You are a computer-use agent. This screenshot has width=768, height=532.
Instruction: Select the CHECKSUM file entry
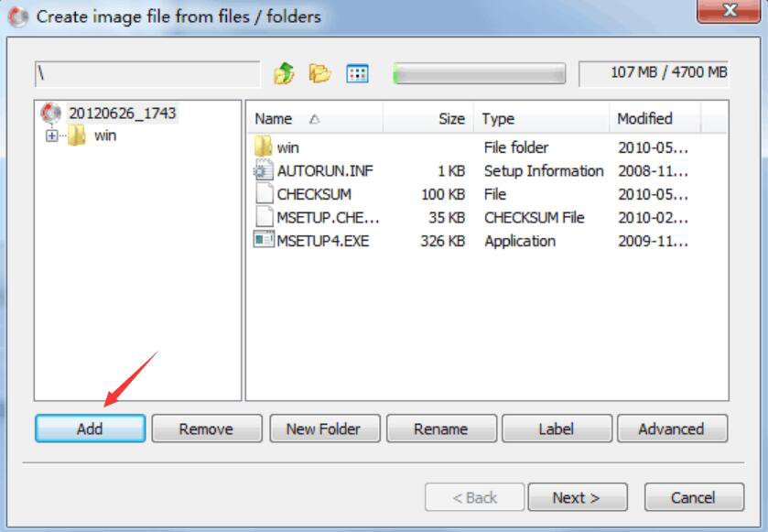click(314, 194)
